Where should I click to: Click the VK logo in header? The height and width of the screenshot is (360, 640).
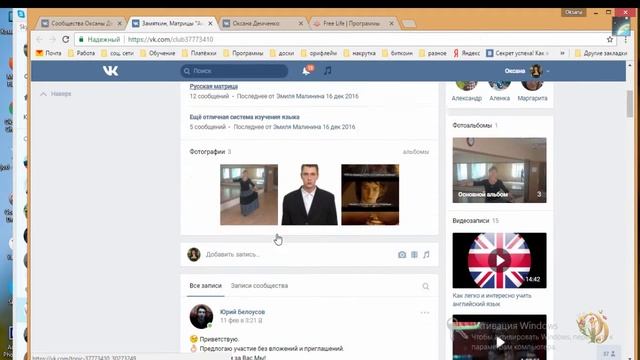[111, 71]
